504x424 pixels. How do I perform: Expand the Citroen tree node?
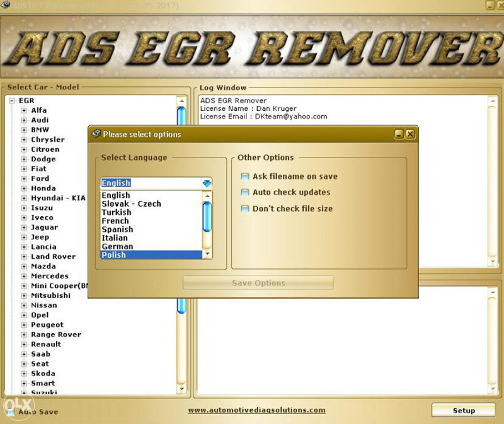(x=24, y=149)
